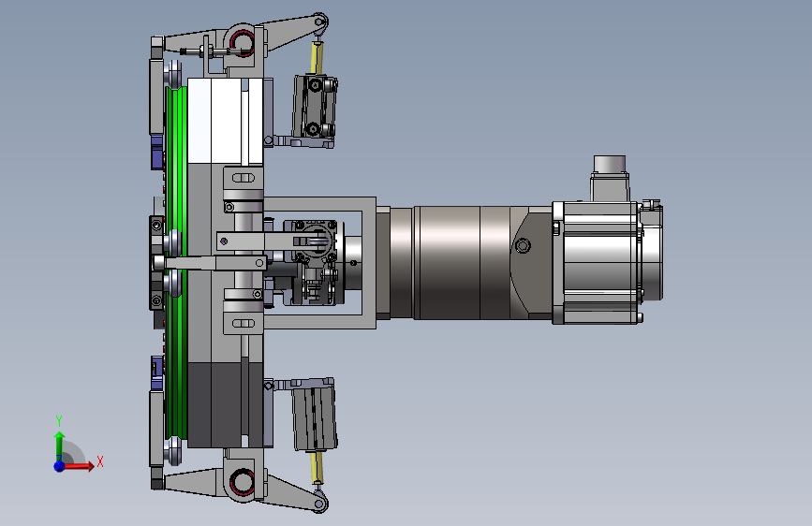The width and height of the screenshot is (812, 526).
Task: Click the green Y axis arrow of the triad
Action: 60,445
